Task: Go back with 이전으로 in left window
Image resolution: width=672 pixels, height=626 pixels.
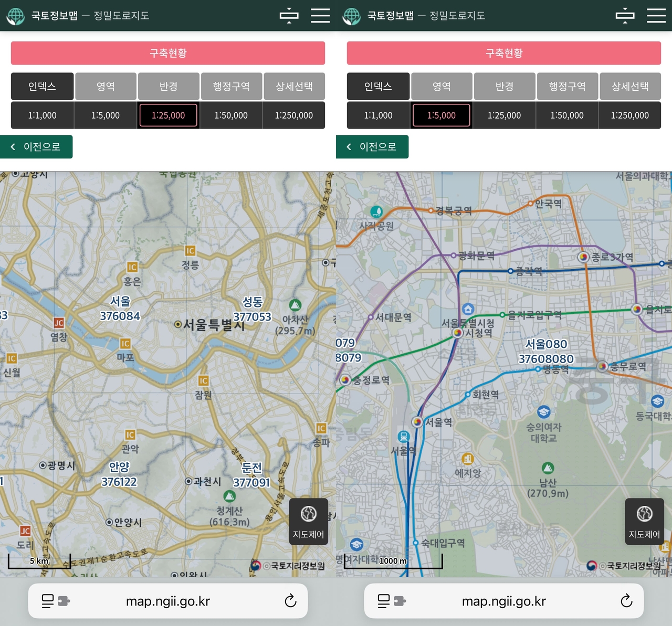Action: pyautogui.click(x=36, y=147)
